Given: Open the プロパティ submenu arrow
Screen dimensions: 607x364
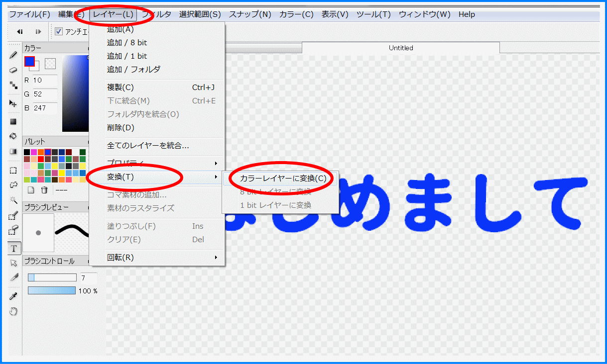Looking at the screenshot, I should pos(216,163).
